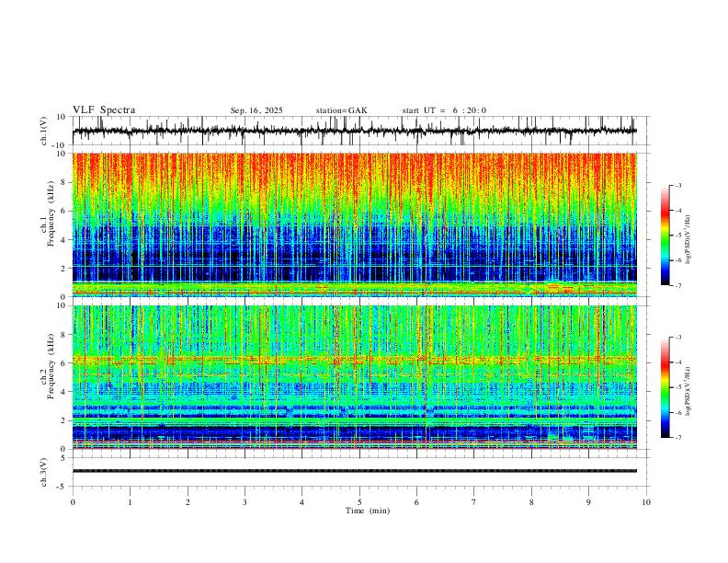Click time axis tick label "5"
Screen dimensions: 728x563
coord(359,502)
